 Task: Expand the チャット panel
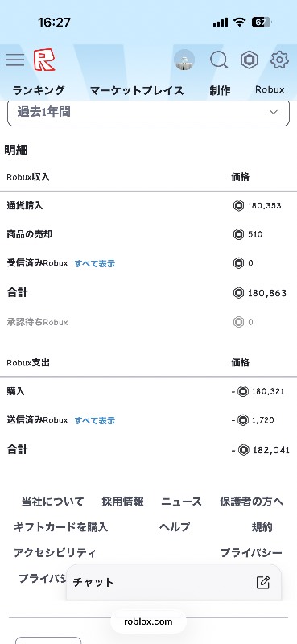174,582
